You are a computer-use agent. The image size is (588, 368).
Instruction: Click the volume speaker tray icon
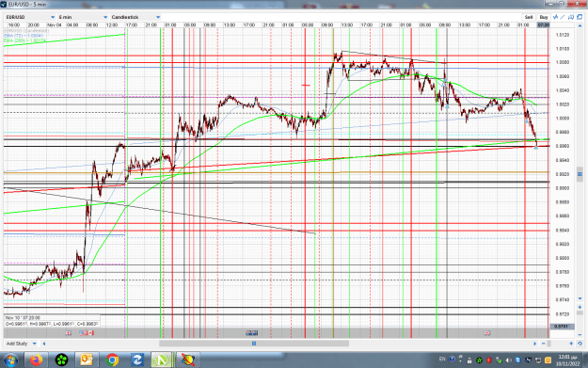click(508, 360)
